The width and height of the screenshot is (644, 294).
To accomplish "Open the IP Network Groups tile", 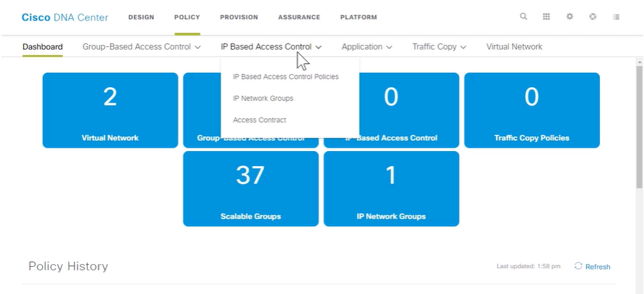I will tap(391, 189).
